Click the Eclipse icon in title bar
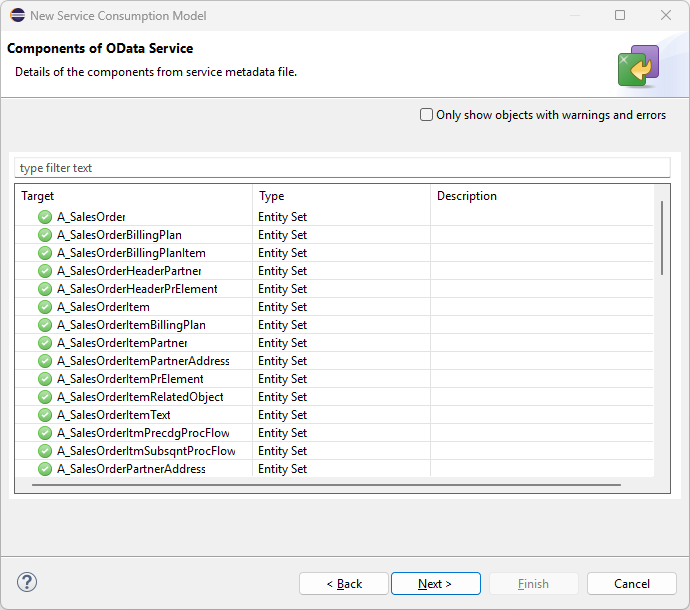This screenshot has height=610, width=690. point(17,16)
